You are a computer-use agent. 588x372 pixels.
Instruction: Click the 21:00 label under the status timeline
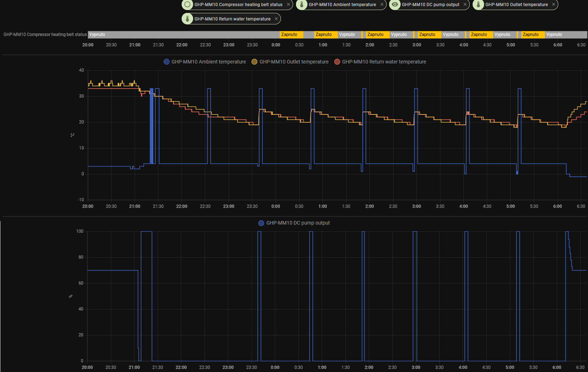tap(135, 45)
